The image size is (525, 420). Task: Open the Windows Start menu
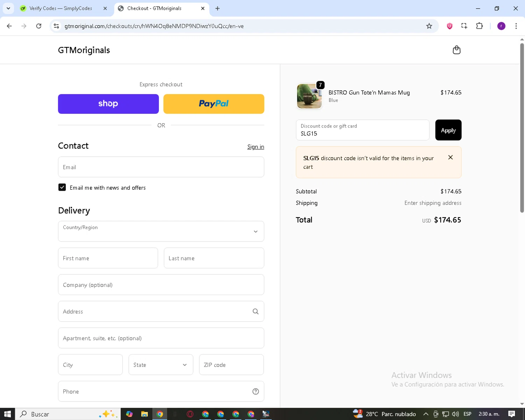click(7, 414)
